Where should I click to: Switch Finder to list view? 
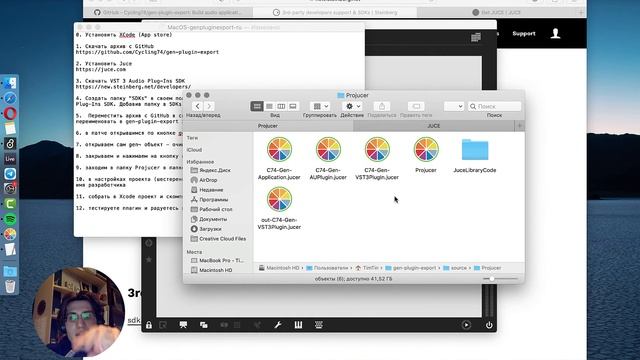(269, 106)
